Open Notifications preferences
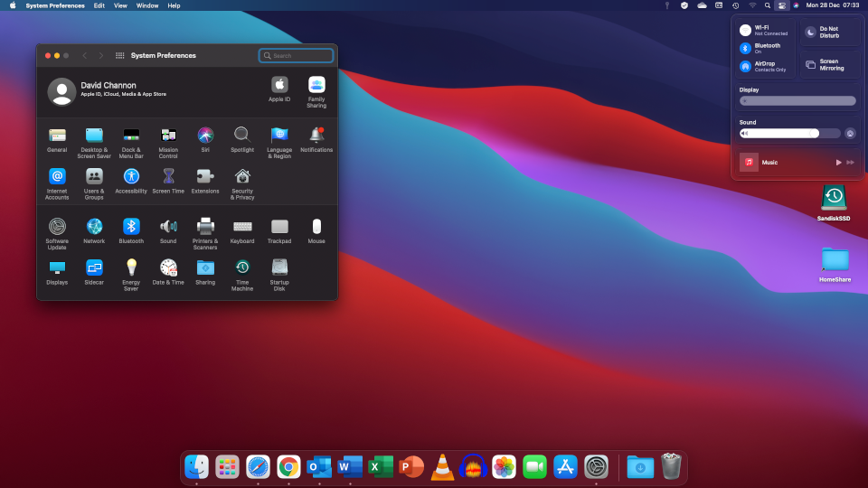The width and height of the screenshot is (868, 488). tap(316, 140)
